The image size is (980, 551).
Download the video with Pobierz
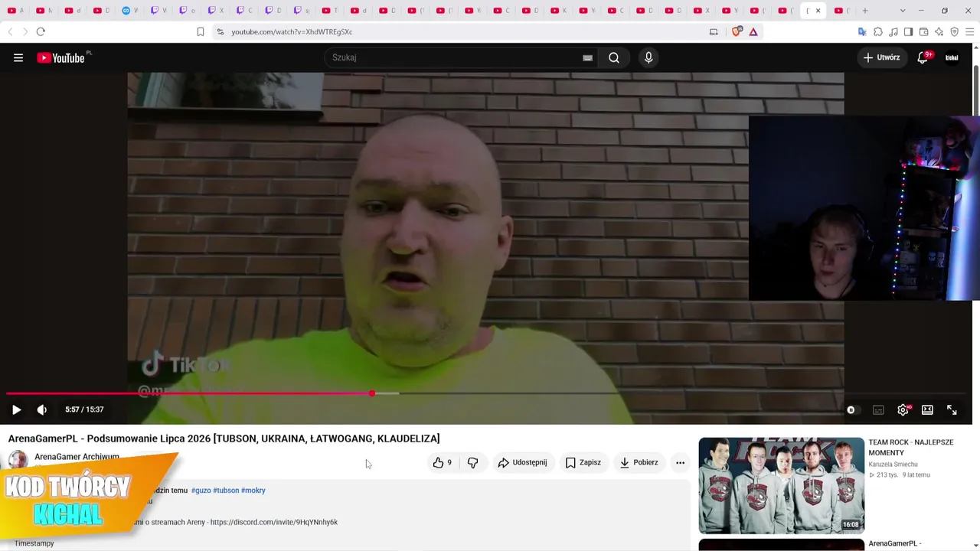[639, 462]
